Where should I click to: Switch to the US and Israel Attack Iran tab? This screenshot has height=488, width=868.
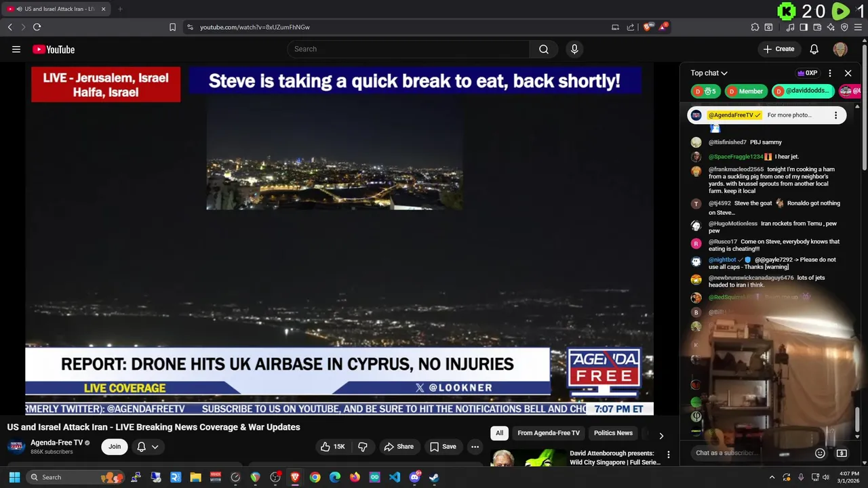pyautogui.click(x=56, y=9)
